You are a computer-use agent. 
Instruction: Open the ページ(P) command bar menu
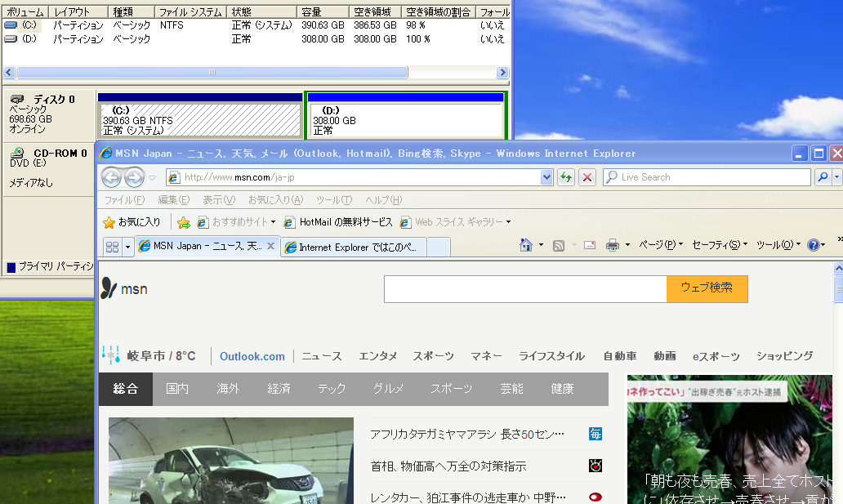click(x=661, y=245)
